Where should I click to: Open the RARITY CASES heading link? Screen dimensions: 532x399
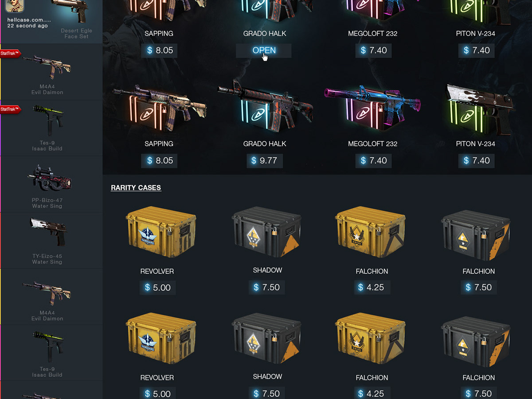click(136, 188)
